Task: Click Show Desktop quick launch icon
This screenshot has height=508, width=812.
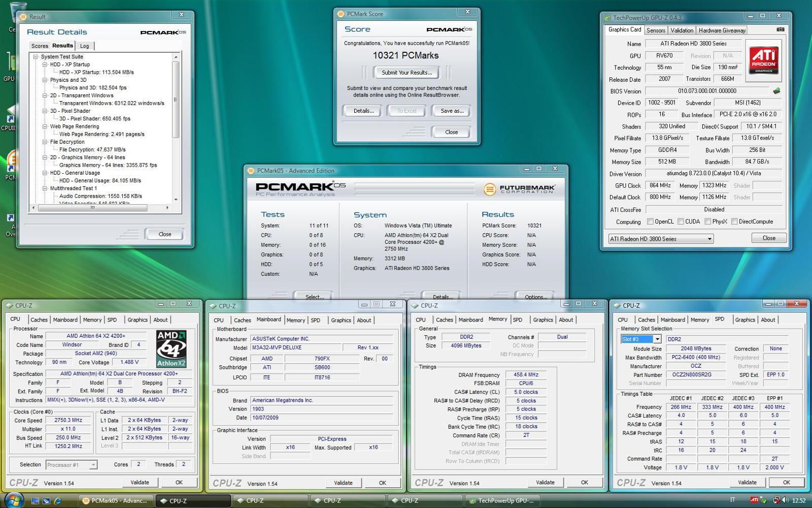Action: tap(35, 501)
